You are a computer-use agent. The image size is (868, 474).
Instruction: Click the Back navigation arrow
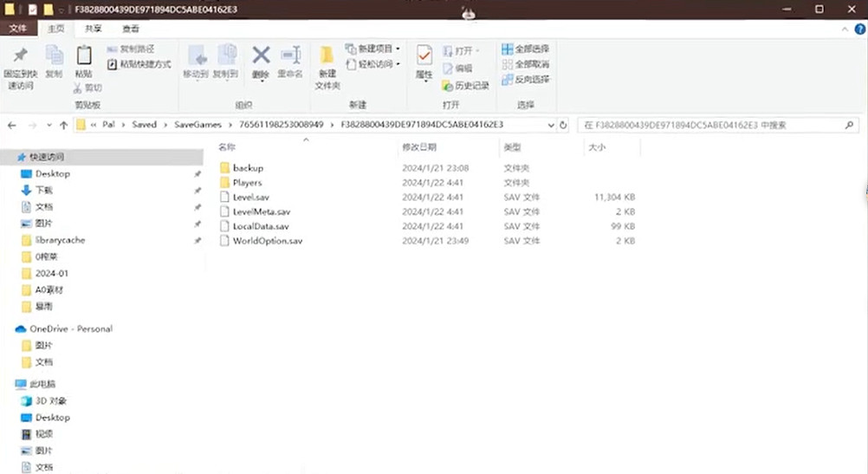point(11,126)
